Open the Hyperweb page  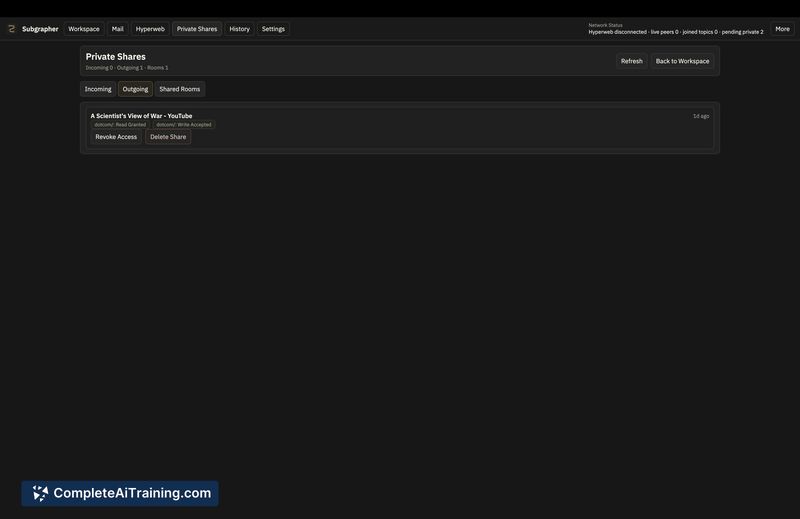click(x=150, y=29)
